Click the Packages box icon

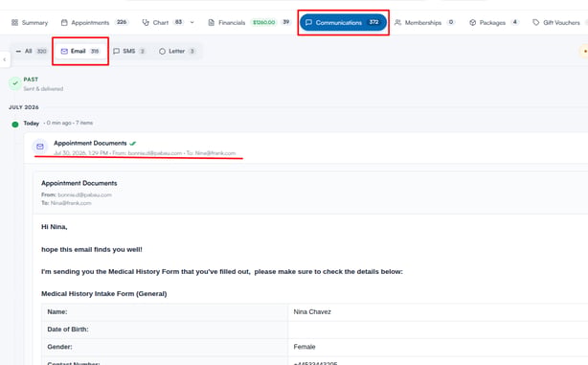point(472,22)
